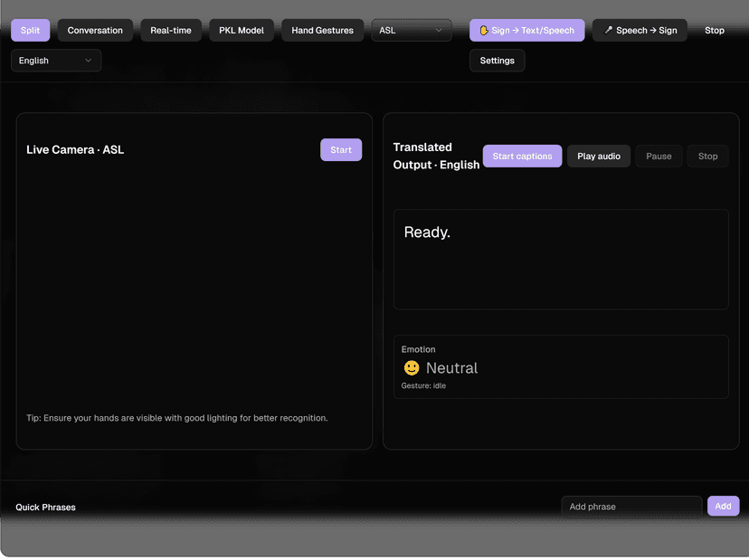This screenshot has height=560, width=749.
Task: Start captions for translated output
Action: click(x=522, y=157)
